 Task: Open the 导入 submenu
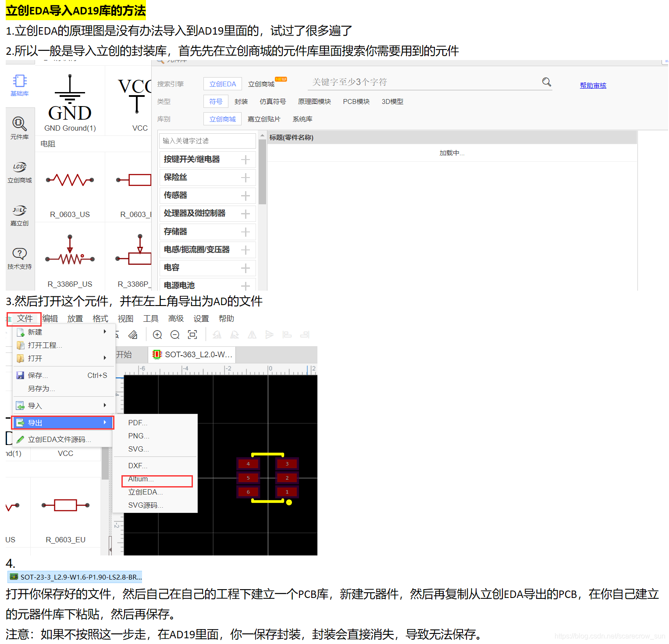pyautogui.click(x=64, y=406)
